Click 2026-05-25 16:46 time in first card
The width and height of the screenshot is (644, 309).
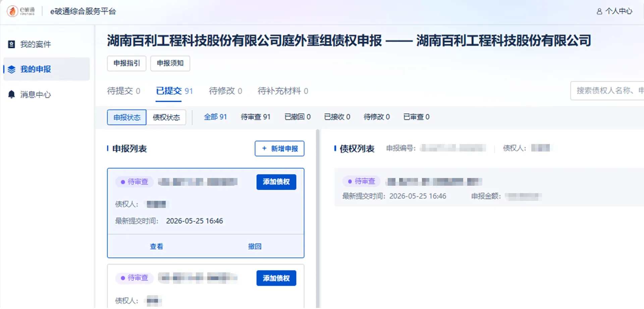click(195, 221)
